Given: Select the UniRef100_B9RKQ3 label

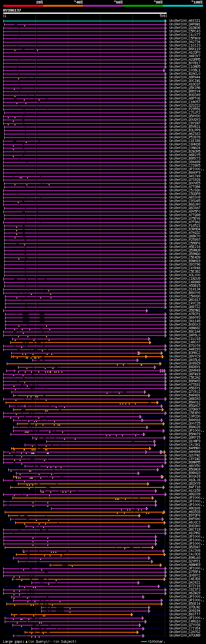Looking at the screenshot, I should click(185, 473).
